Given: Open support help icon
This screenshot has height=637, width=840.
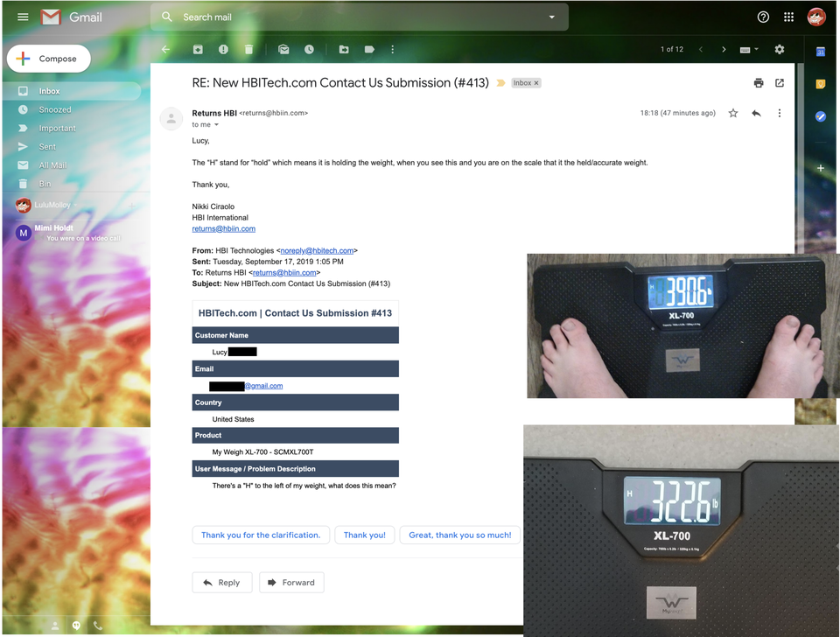Looking at the screenshot, I should click(763, 17).
